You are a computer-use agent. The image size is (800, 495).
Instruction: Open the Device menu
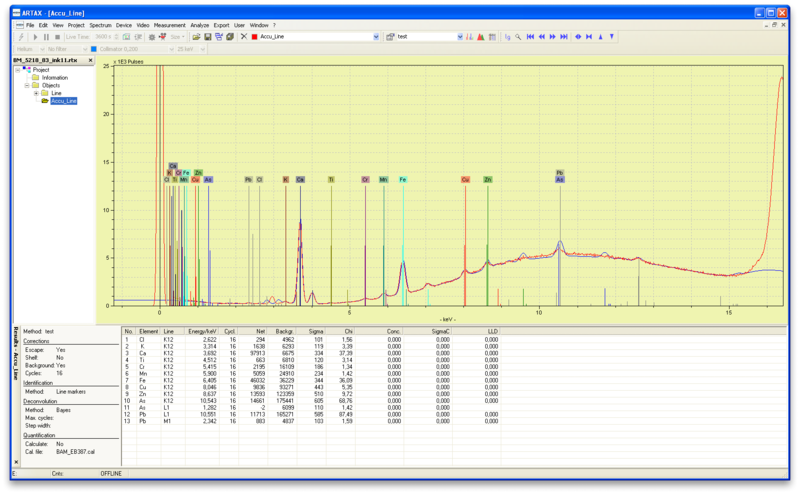pyautogui.click(x=123, y=25)
